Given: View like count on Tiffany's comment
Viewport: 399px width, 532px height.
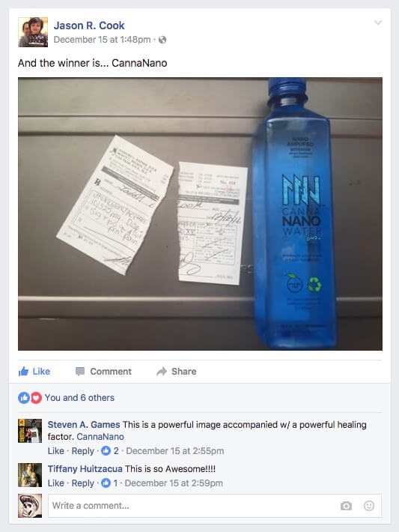Looking at the screenshot, I should (x=109, y=483).
